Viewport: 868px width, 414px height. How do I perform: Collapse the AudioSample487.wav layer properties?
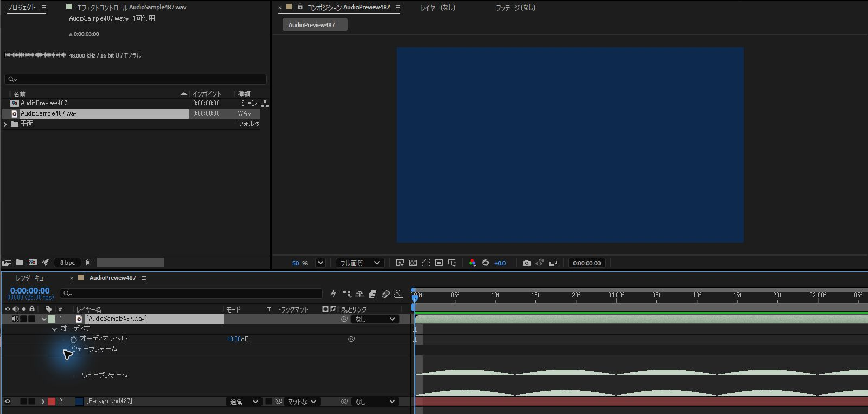[44, 319]
